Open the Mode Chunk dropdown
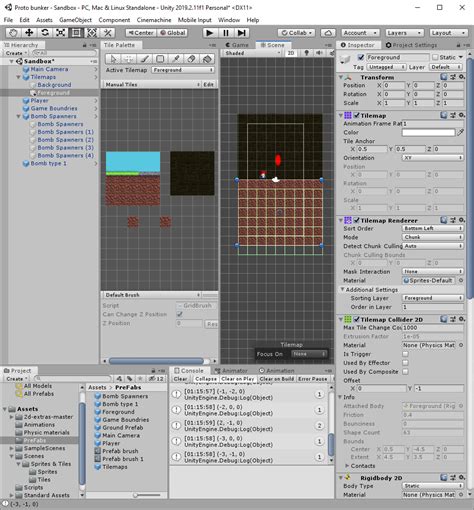 click(x=433, y=237)
